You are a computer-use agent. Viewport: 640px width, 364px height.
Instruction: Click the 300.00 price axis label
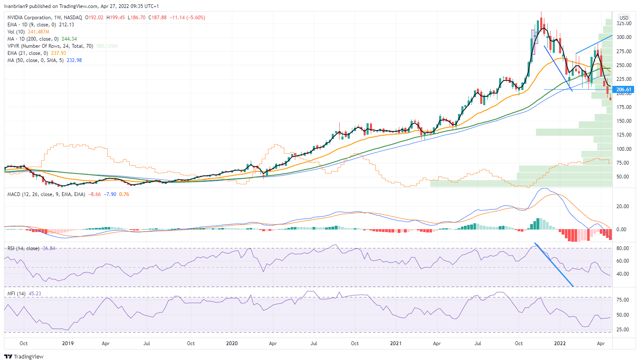[x=624, y=37]
